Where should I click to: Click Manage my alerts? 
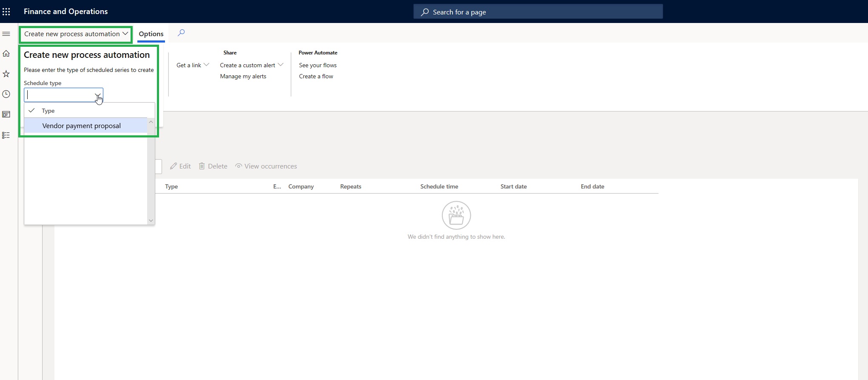tap(243, 77)
